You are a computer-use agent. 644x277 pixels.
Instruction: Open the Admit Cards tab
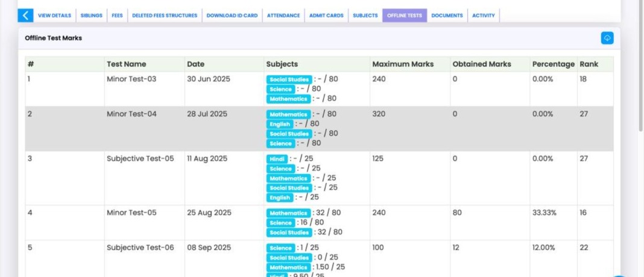(x=326, y=16)
